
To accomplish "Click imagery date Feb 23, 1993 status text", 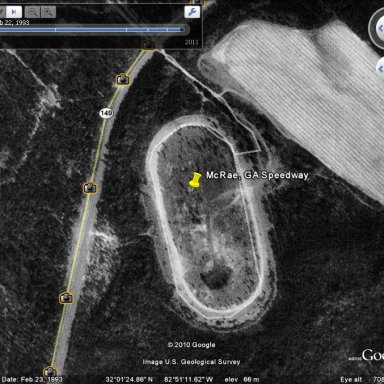I will click(x=32, y=379).
